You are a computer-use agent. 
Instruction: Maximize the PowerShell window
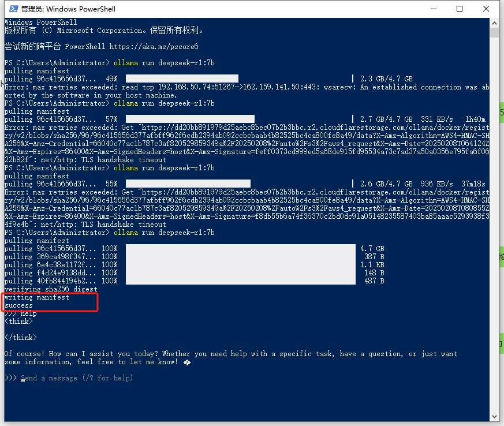[460, 9]
